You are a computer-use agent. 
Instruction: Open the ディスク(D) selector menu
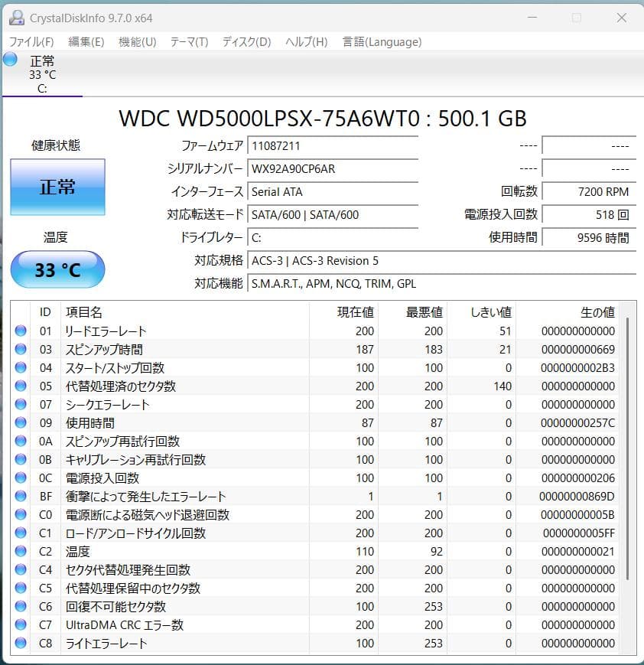click(x=245, y=42)
